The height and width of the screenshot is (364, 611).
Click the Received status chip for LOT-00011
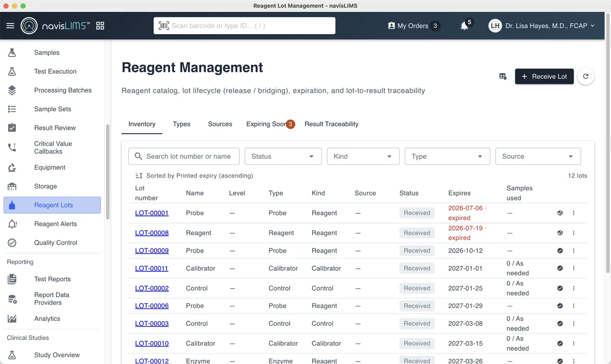tap(417, 268)
